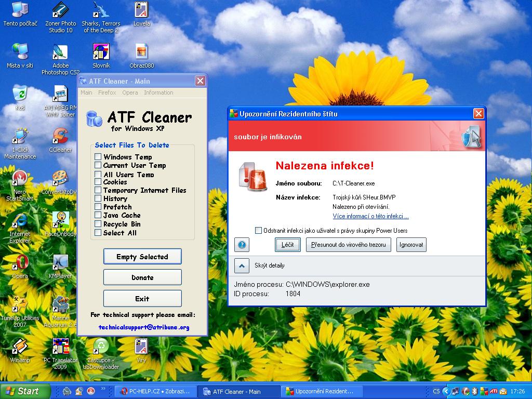Open Information menu in ATF Cleaner

coord(158,92)
